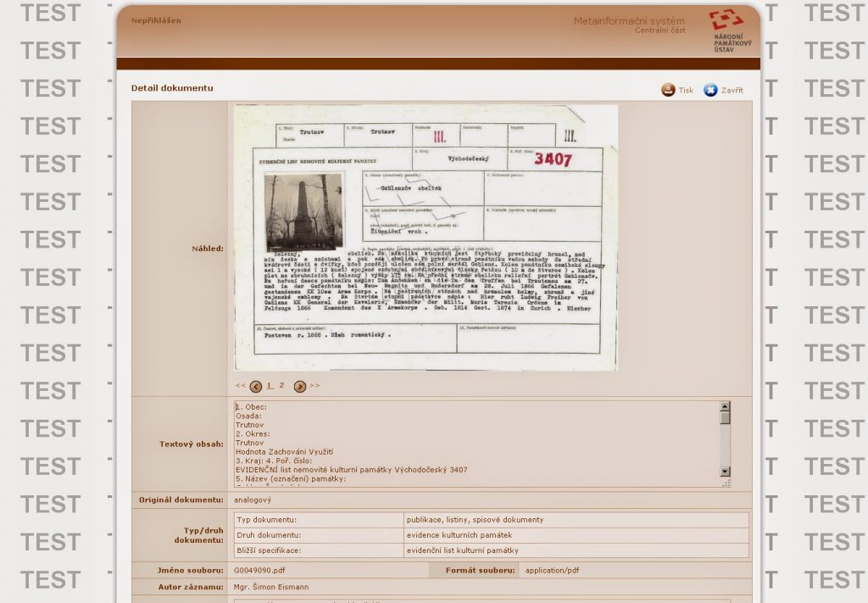Open page 2 of the preview

tap(281, 385)
